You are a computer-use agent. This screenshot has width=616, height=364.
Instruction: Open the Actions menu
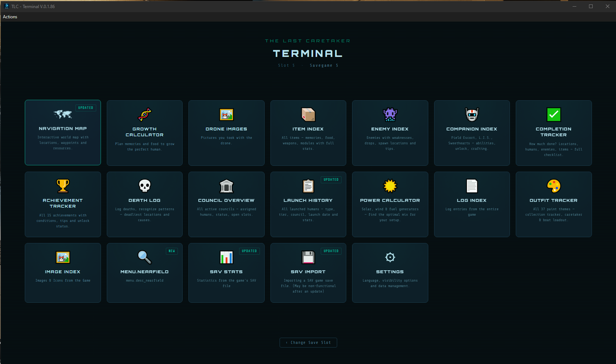point(10,17)
